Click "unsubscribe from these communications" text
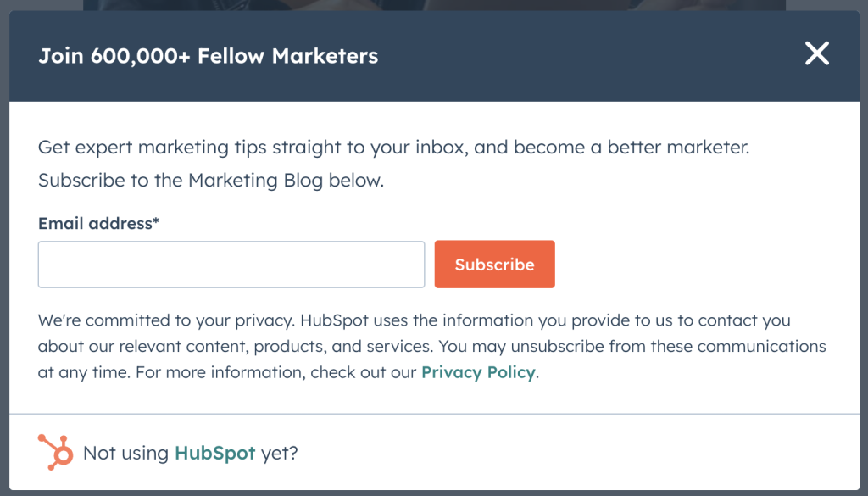Screen dimensions: 868x496 (x=668, y=347)
